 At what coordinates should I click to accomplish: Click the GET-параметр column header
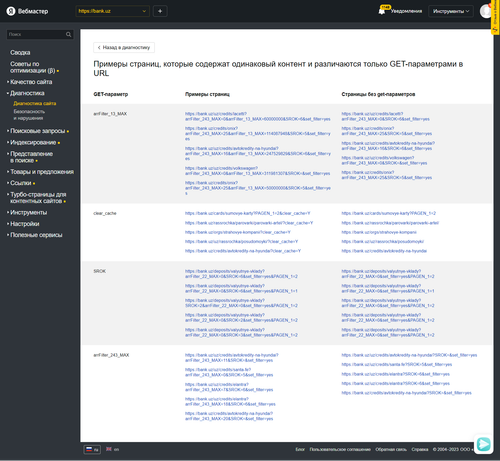point(111,94)
